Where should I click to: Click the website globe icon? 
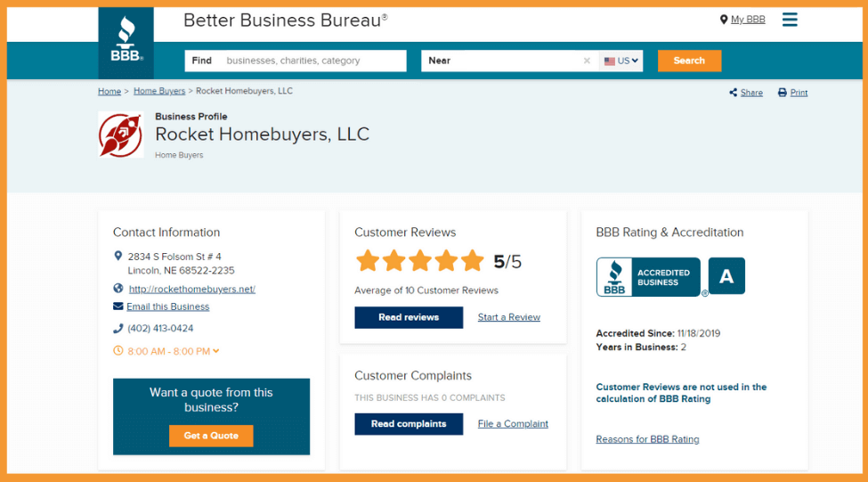click(118, 288)
